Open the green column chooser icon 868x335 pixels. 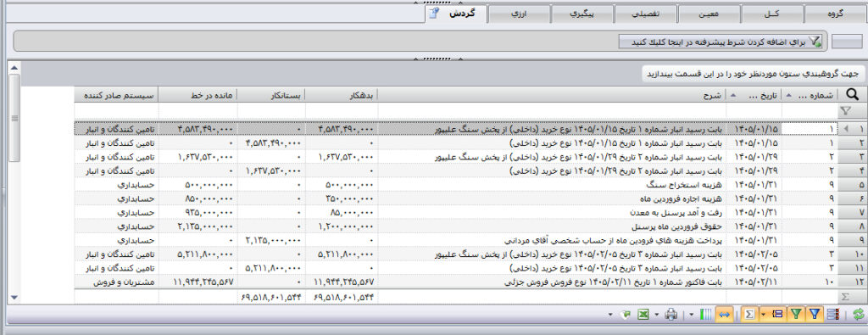tap(705, 315)
